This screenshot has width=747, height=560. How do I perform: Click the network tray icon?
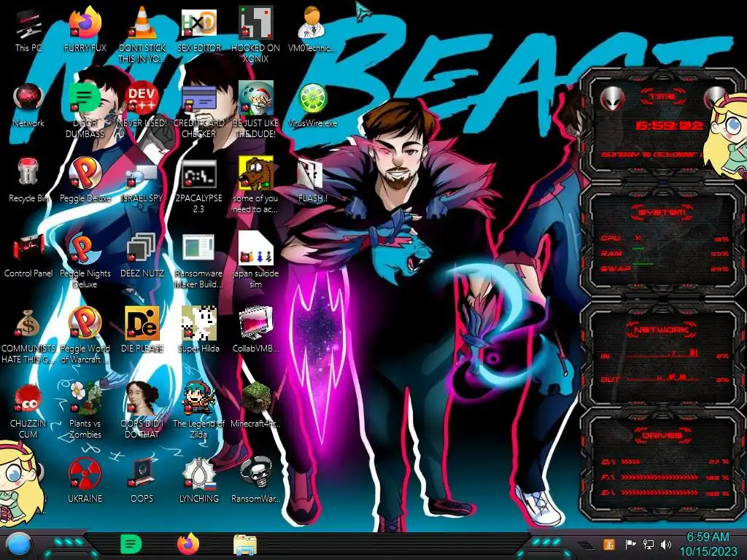click(648, 544)
